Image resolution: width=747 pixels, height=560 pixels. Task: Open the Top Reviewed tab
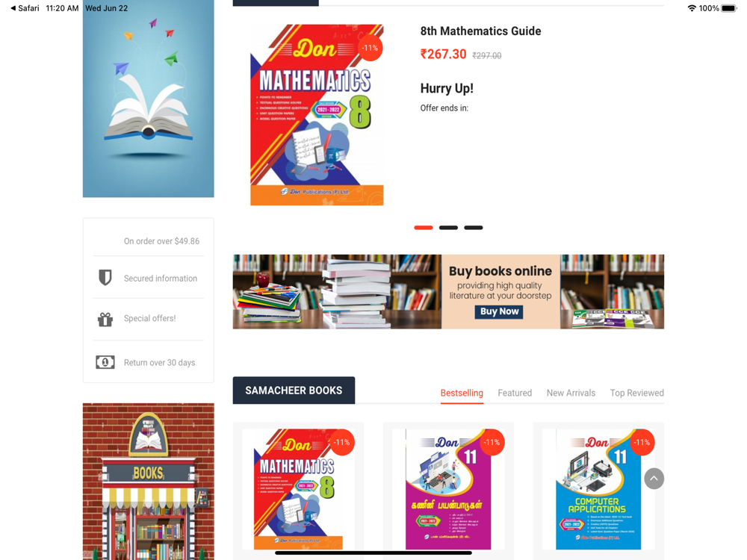tap(637, 393)
